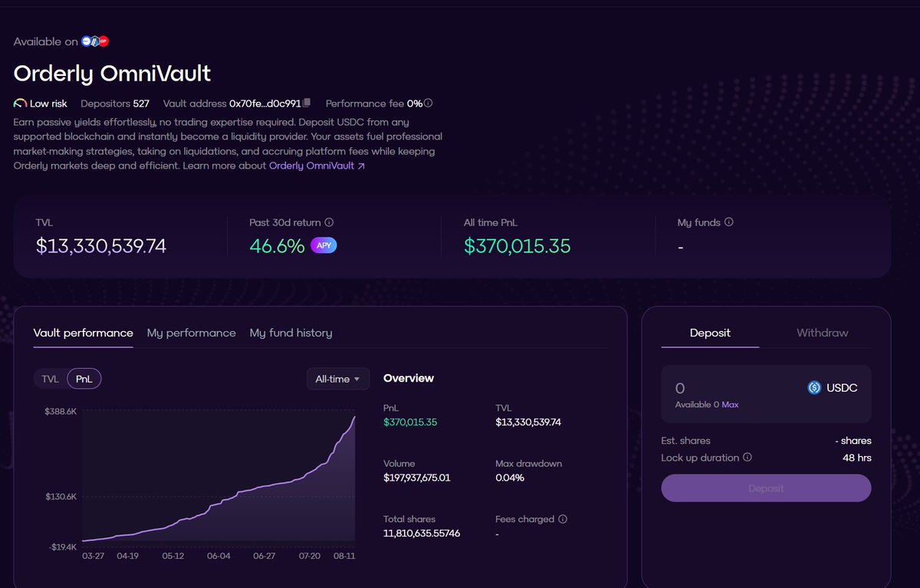The width and height of the screenshot is (920, 588).
Task: Click the Max available link
Action: (x=730, y=404)
